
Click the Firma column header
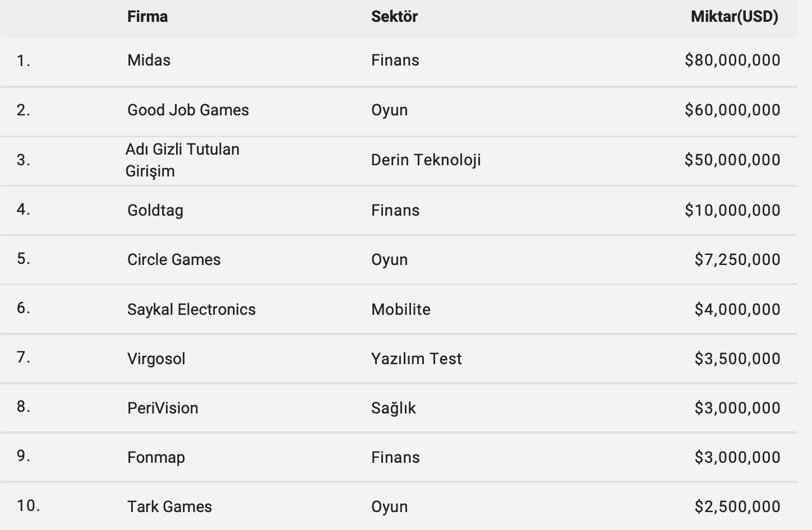pos(147,17)
